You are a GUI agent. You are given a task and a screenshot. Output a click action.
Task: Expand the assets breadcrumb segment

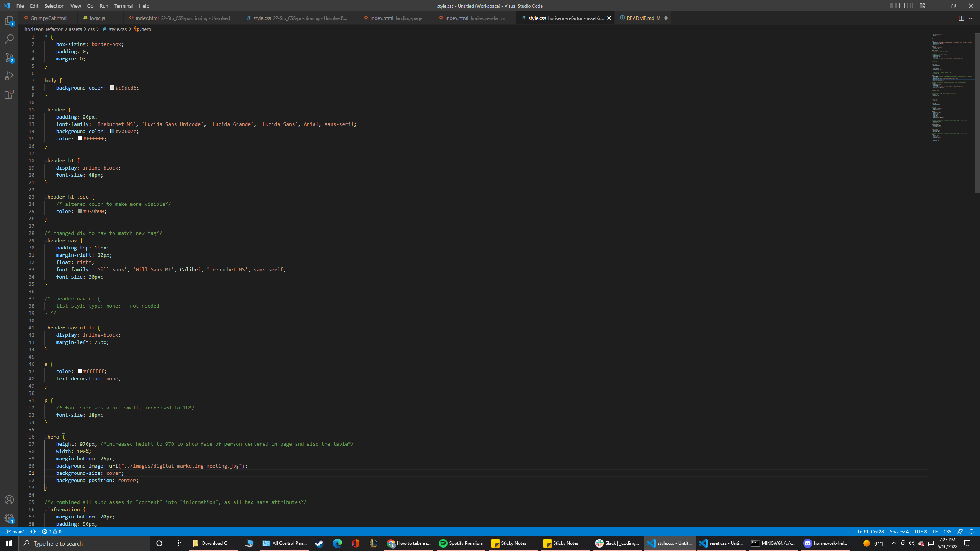(x=75, y=29)
